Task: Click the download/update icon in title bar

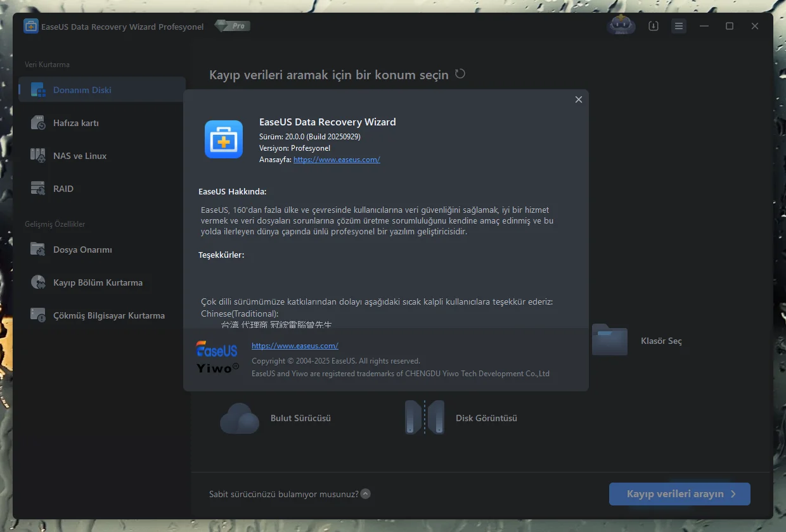Action: point(654,26)
